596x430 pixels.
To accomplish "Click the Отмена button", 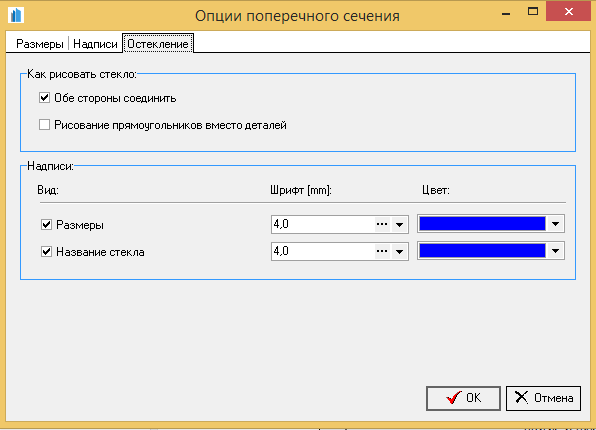I will [x=544, y=398].
